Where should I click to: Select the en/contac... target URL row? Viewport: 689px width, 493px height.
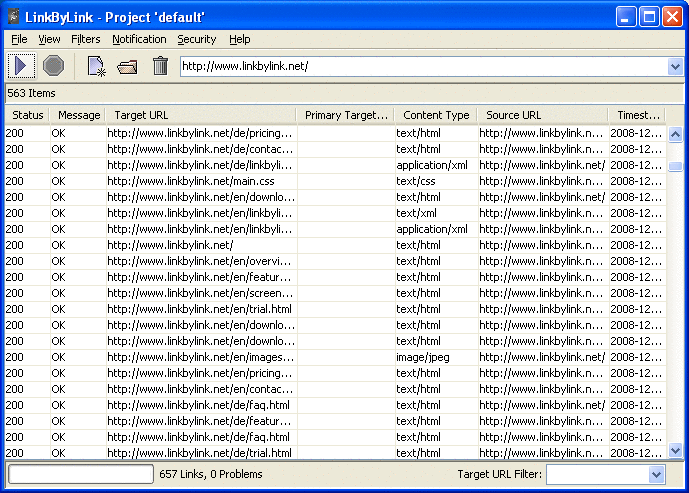335,389
